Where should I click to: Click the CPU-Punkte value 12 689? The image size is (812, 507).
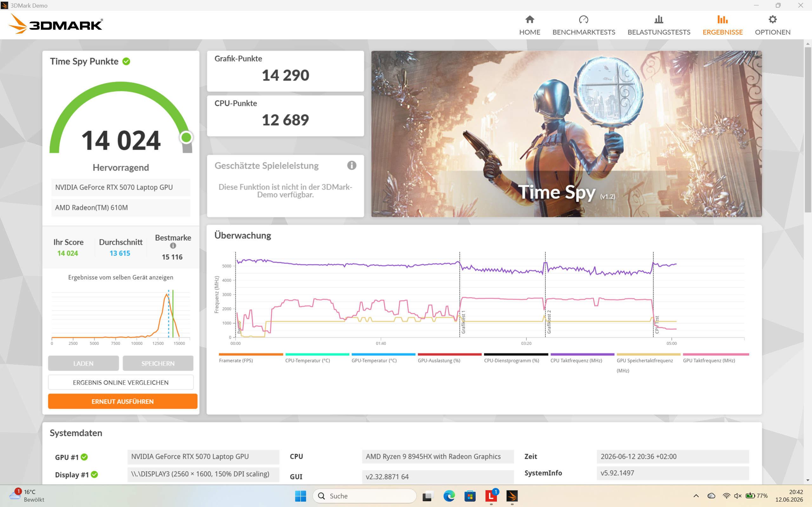click(x=285, y=120)
